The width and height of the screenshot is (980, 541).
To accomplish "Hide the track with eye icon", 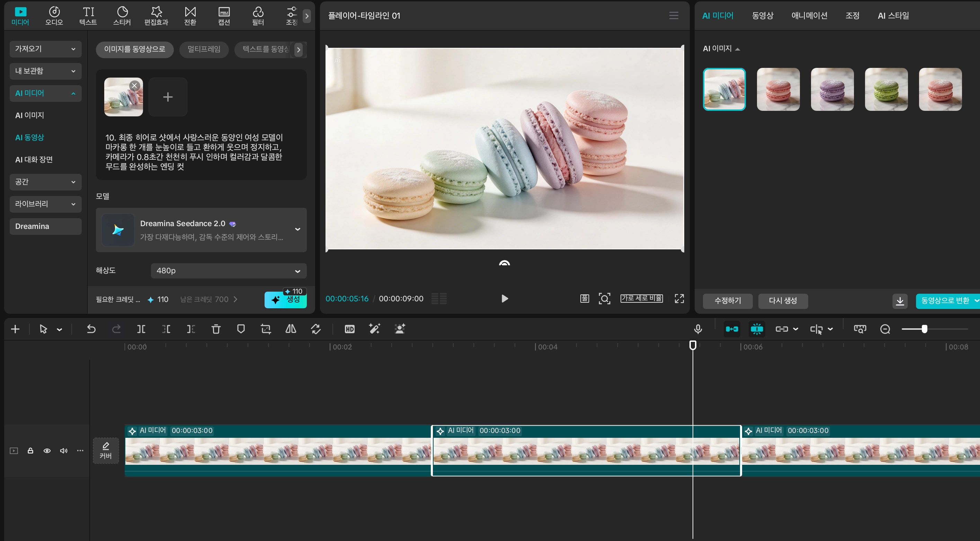I will (47, 451).
